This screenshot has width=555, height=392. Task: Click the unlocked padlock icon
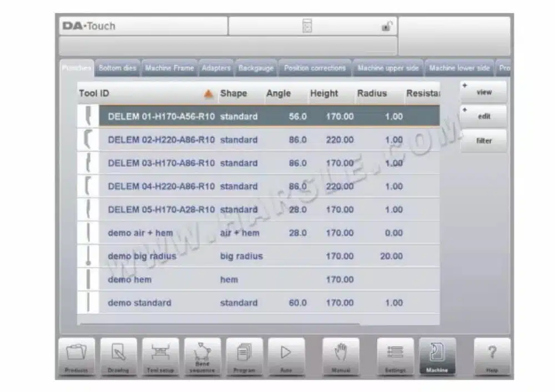[386, 27]
